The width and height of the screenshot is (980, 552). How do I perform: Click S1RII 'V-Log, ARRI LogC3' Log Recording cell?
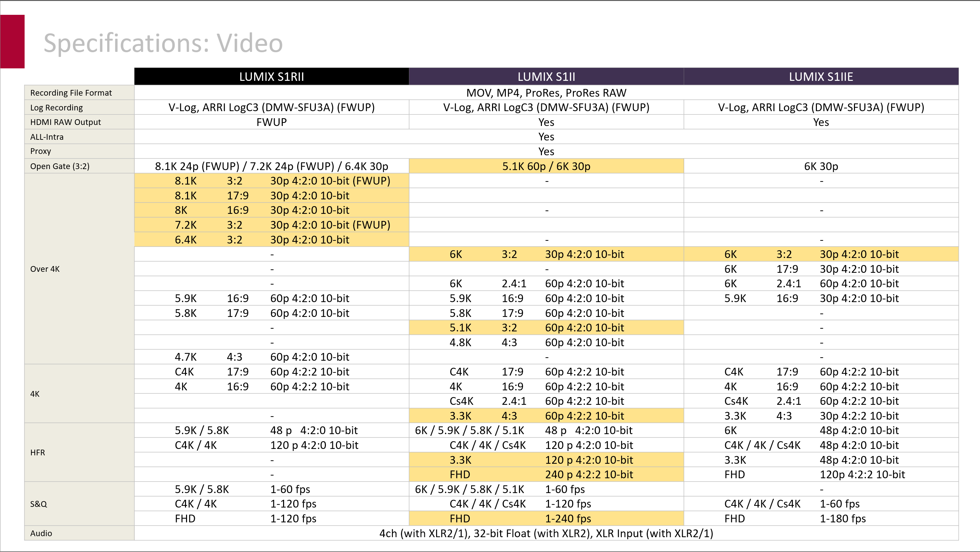click(272, 107)
